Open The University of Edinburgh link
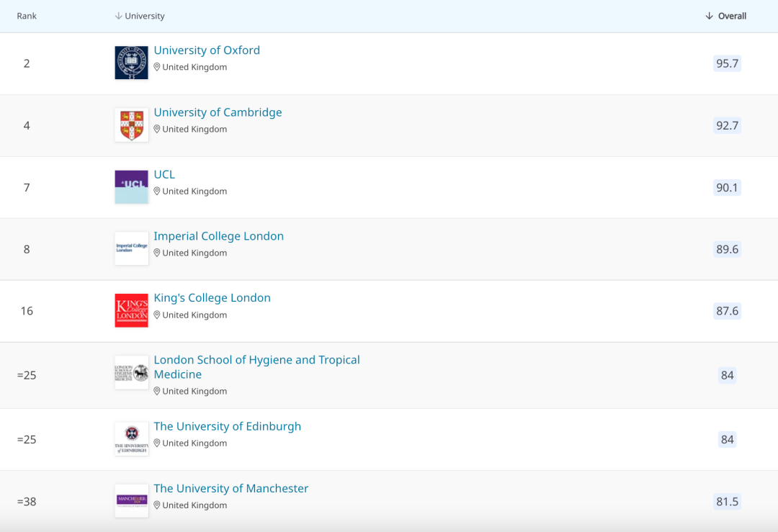The width and height of the screenshot is (778, 532). 227,426
